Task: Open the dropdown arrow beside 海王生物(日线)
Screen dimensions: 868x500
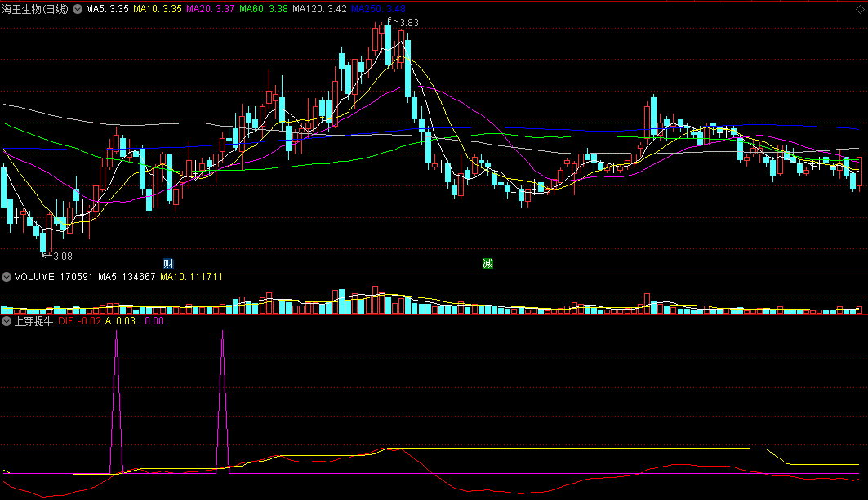Action: pos(78,9)
